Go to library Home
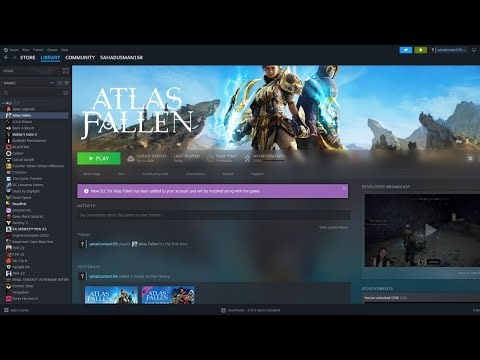Screen dimensions: 480x360 [x=8, y=71]
